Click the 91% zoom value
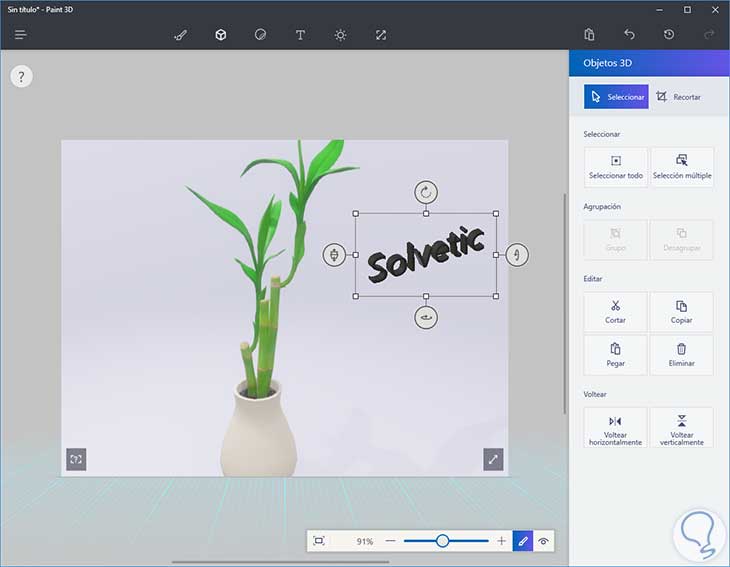730x567 pixels. pyautogui.click(x=365, y=541)
